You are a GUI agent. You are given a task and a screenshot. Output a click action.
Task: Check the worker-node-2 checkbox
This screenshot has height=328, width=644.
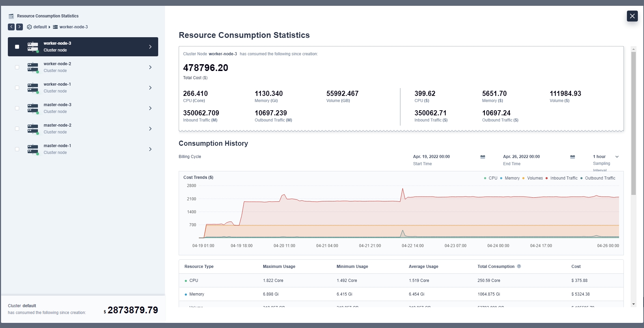point(17,67)
